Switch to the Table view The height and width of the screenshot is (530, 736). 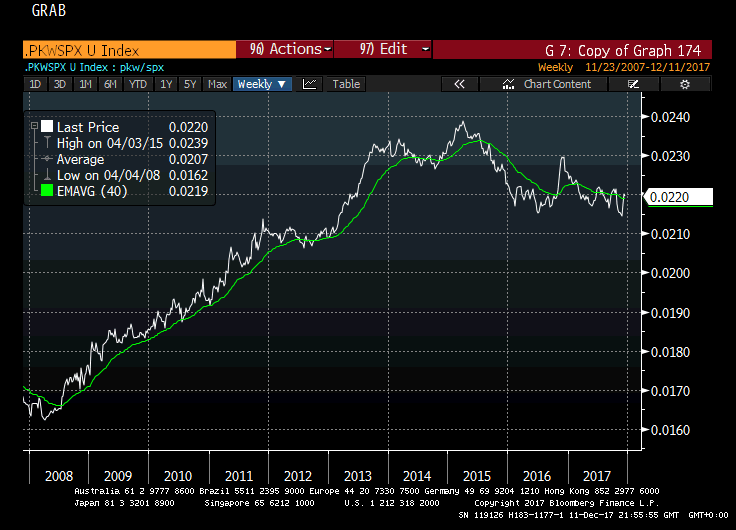point(346,84)
